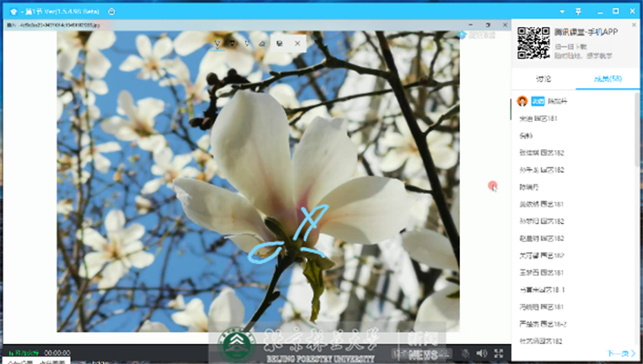Click the clock icon in the title bar
The width and height of the screenshot is (643, 364).
click(111, 12)
